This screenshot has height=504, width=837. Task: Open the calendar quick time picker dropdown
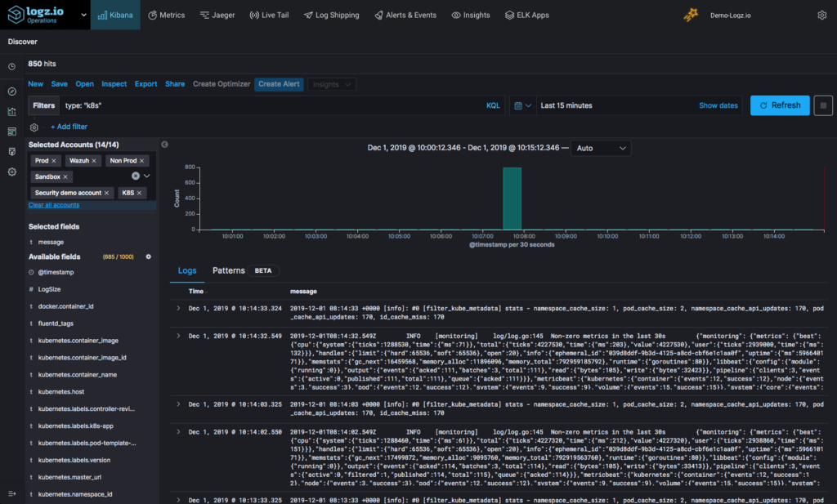click(521, 105)
